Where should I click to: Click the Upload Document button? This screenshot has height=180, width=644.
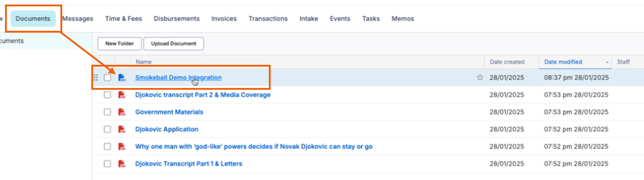173,44
